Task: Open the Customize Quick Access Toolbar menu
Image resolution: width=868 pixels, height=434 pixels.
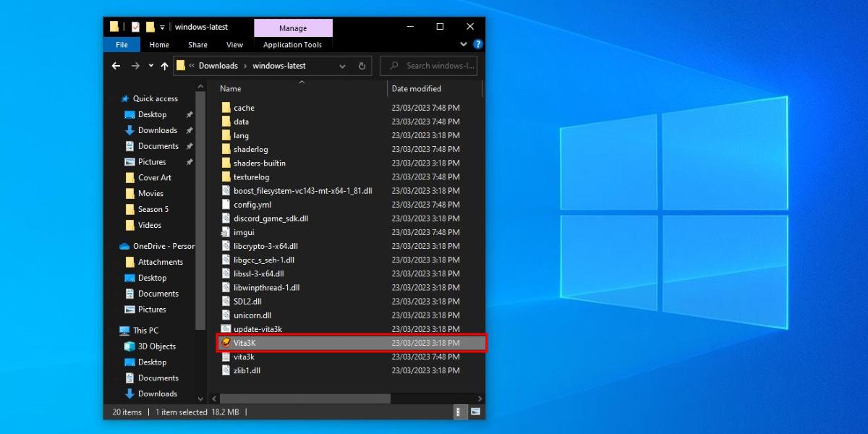Action: [x=161, y=27]
